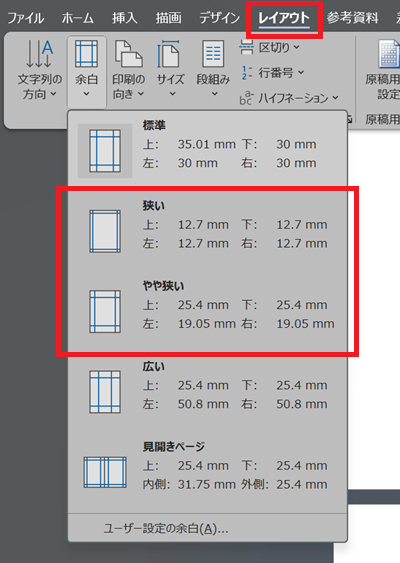Click the 標準 margin thumbnail icon
The height and width of the screenshot is (563, 400).
coord(105,151)
